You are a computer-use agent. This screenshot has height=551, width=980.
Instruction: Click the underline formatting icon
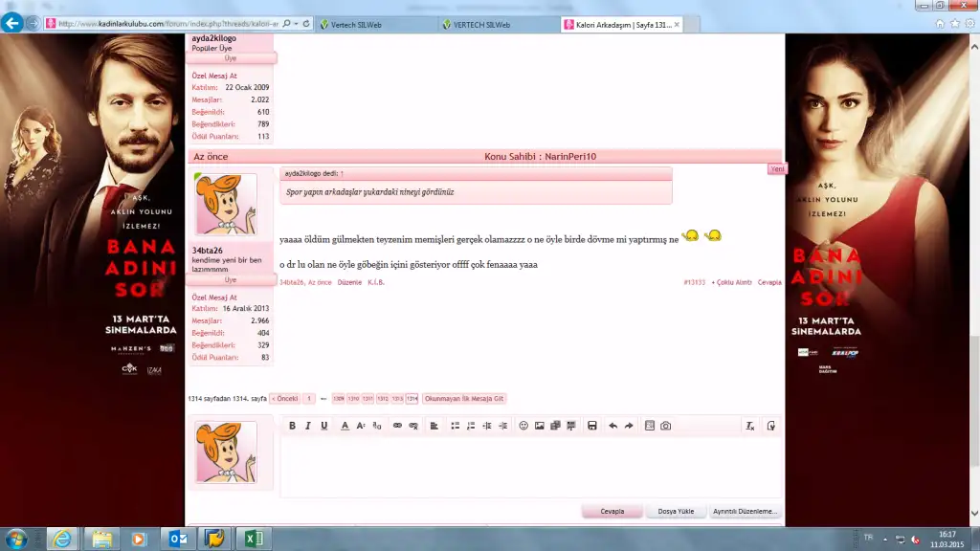click(x=324, y=426)
